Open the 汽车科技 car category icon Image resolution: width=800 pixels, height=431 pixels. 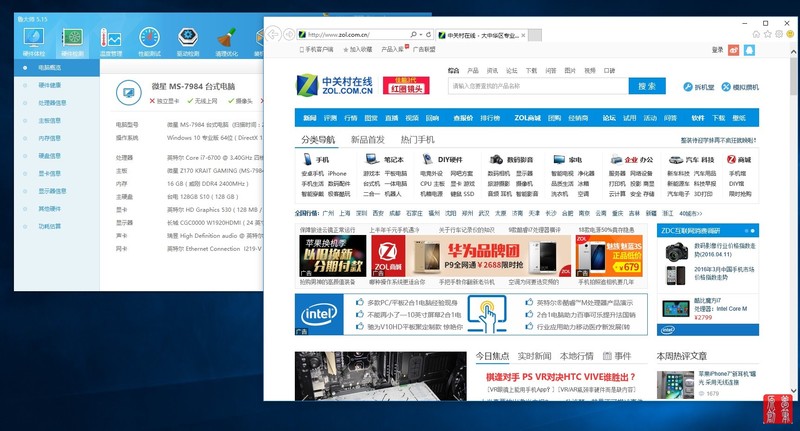click(x=676, y=160)
